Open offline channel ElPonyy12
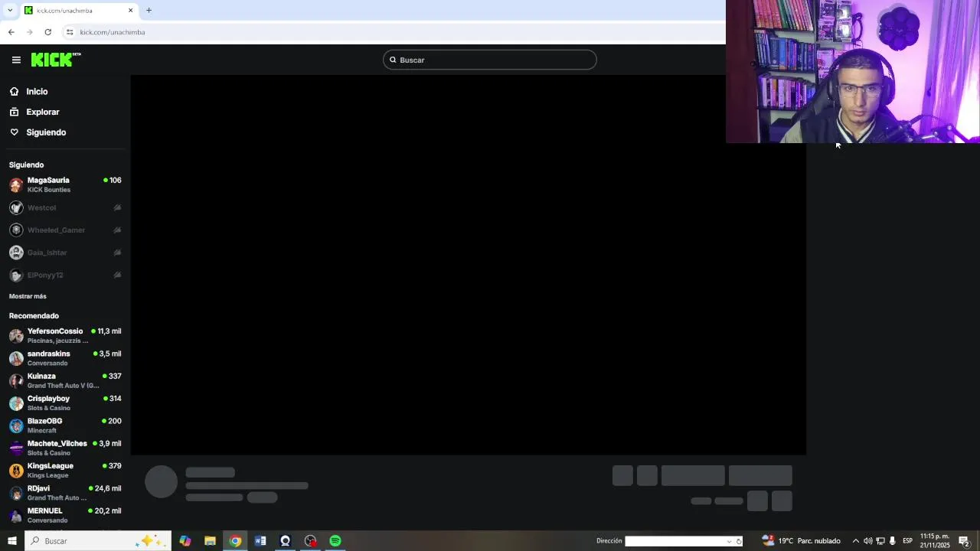 tap(65, 275)
